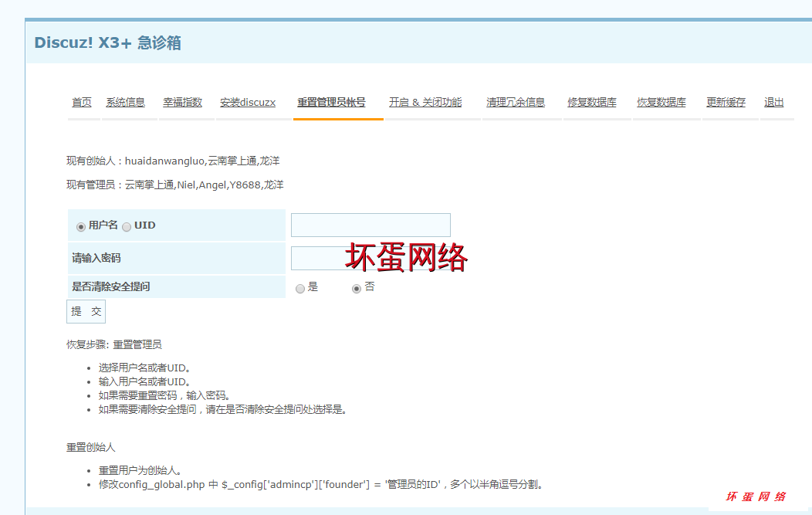Viewport: 812px width, 515px height.
Task: Focus the username or UID input field
Action: (x=370, y=225)
